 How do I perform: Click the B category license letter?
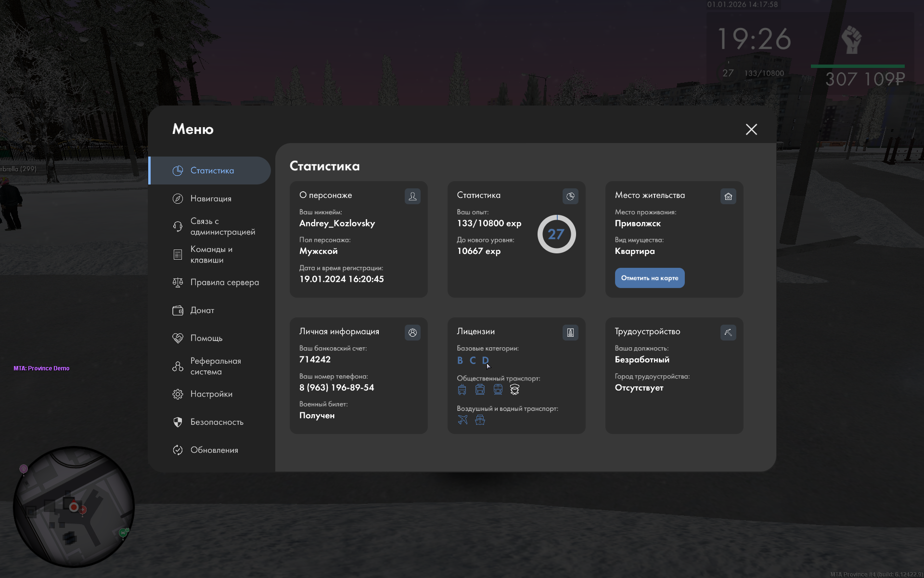[x=460, y=360]
